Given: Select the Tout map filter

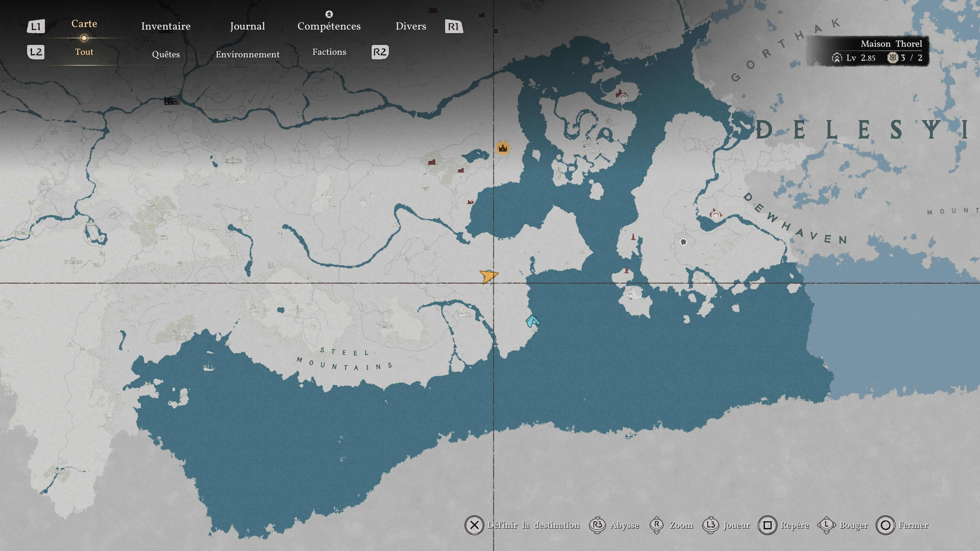Looking at the screenshot, I should coord(84,52).
